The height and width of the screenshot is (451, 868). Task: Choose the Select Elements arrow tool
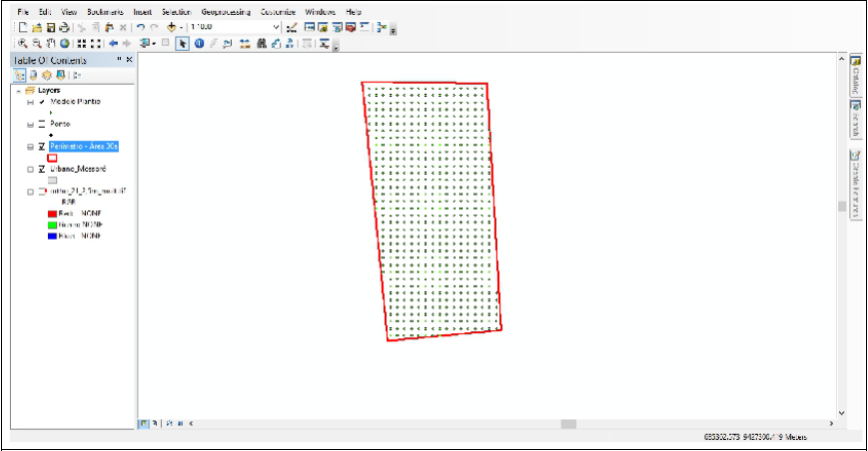(x=183, y=44)
